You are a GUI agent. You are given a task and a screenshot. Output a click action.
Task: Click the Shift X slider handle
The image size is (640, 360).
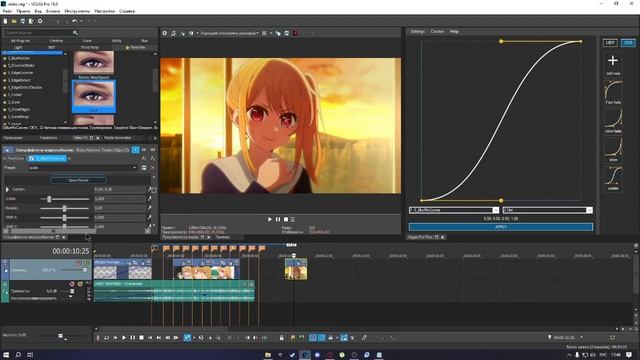64,218
